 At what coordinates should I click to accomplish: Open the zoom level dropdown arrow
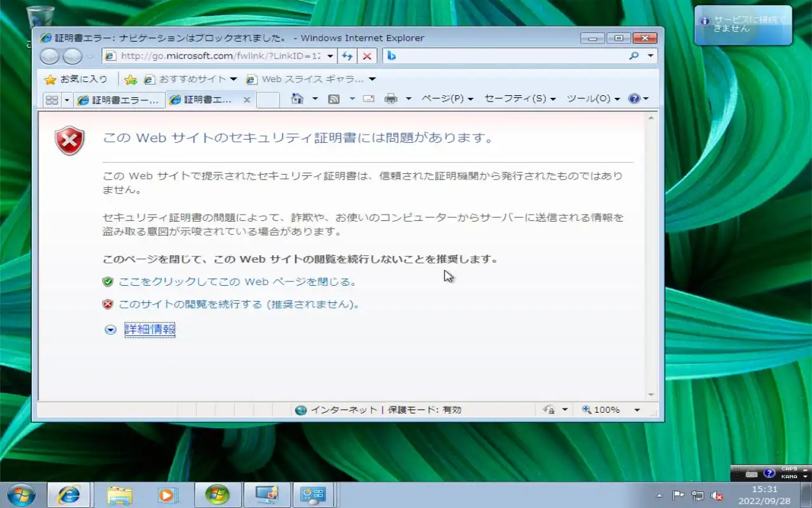637,410
